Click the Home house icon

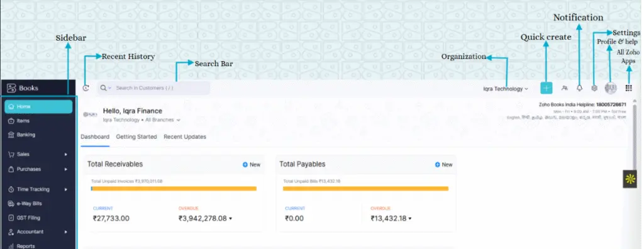point(11,106)
